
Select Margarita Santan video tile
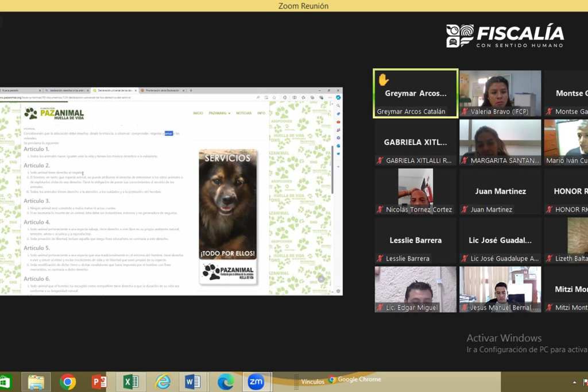(500, 142)
